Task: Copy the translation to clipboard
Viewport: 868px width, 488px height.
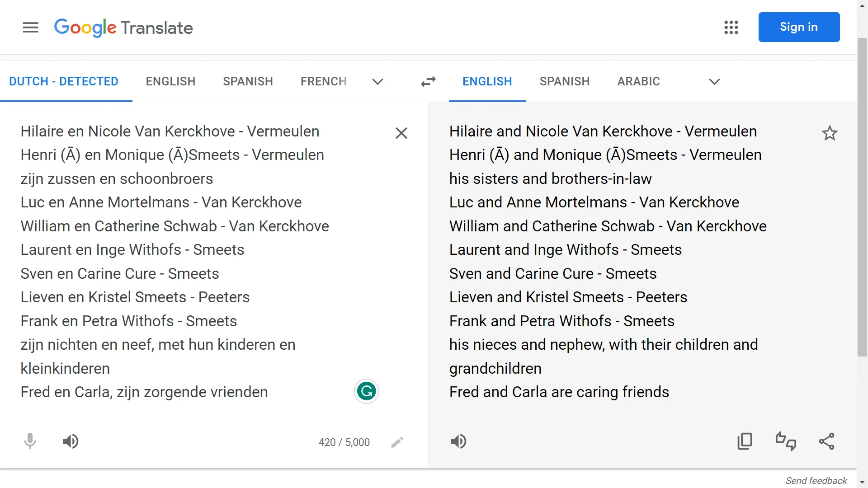Action: point(745,441)
